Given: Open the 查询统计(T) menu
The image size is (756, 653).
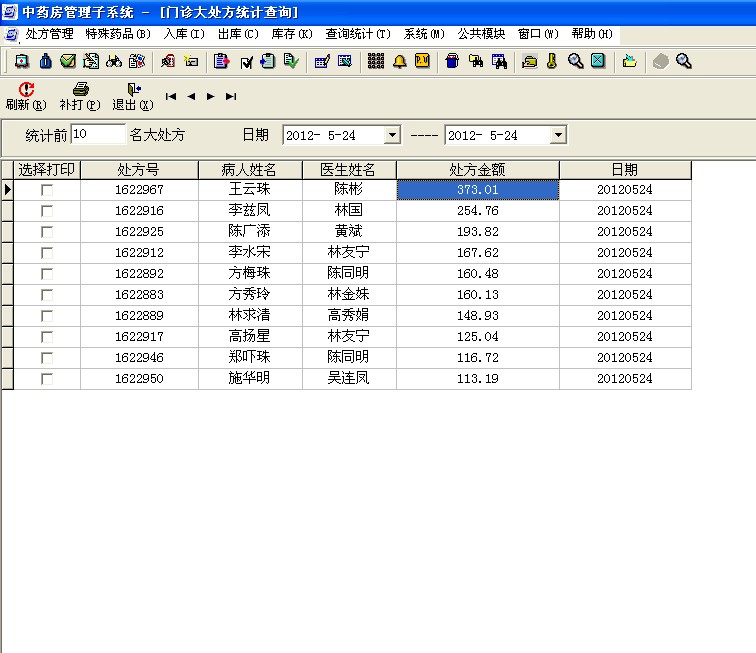Looking at the screenshot, I should click(358, 34).
